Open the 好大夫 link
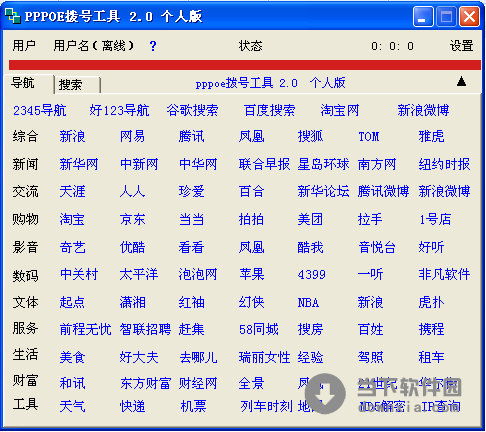The width and height of the screenshot is (486, 432). point(139,358)
